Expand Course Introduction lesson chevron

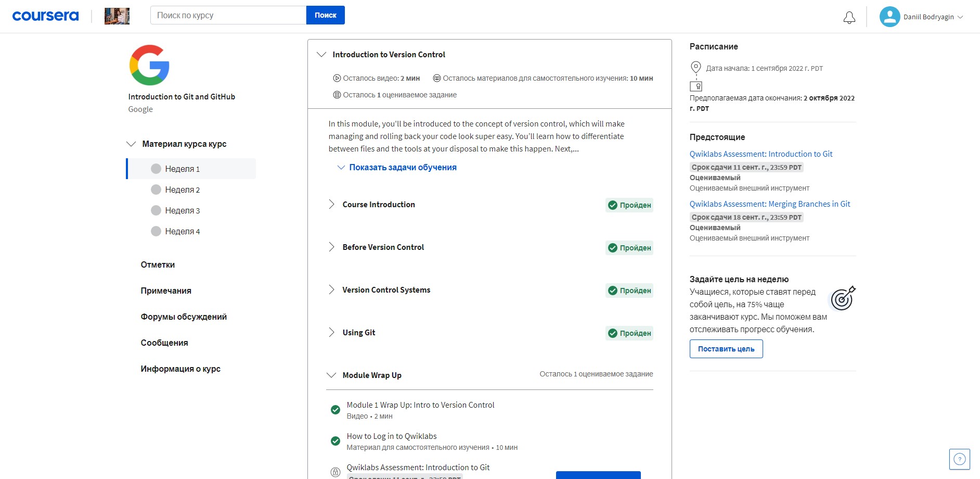point(331,205)
